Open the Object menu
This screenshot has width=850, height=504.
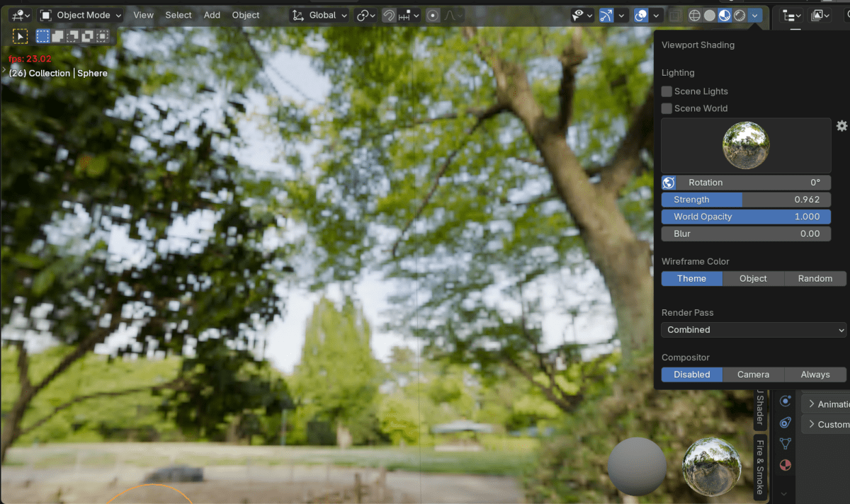click(x=246, y=15)
